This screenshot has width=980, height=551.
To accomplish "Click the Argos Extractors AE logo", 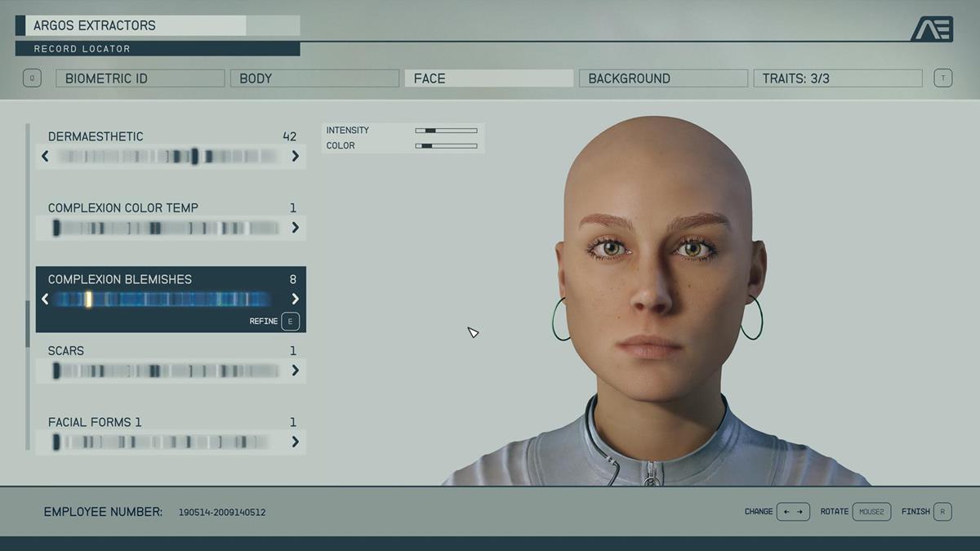I will 938,29.
